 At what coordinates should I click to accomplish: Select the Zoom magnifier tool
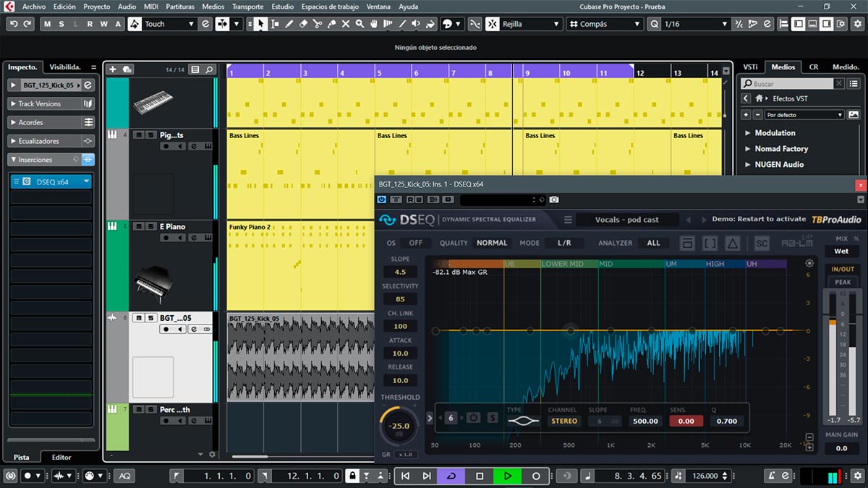pyautogui.click(x=359, y=24)
